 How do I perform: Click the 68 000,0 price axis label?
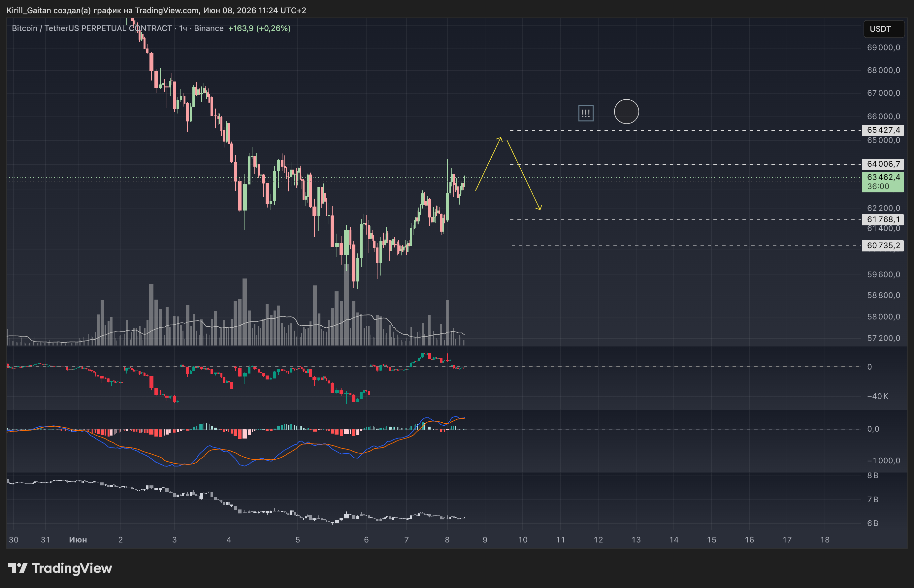pos(883,70)
